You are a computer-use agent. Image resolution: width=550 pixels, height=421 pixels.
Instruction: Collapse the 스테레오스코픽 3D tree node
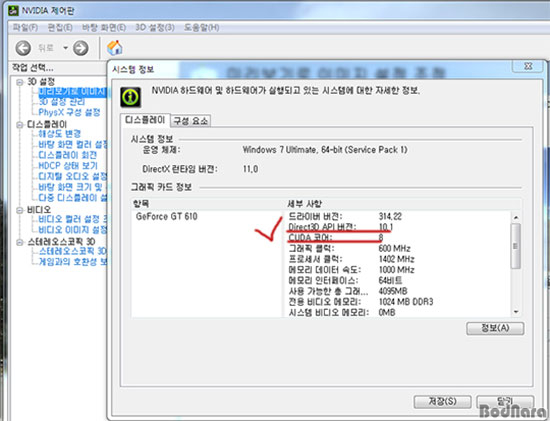[20, 242]
